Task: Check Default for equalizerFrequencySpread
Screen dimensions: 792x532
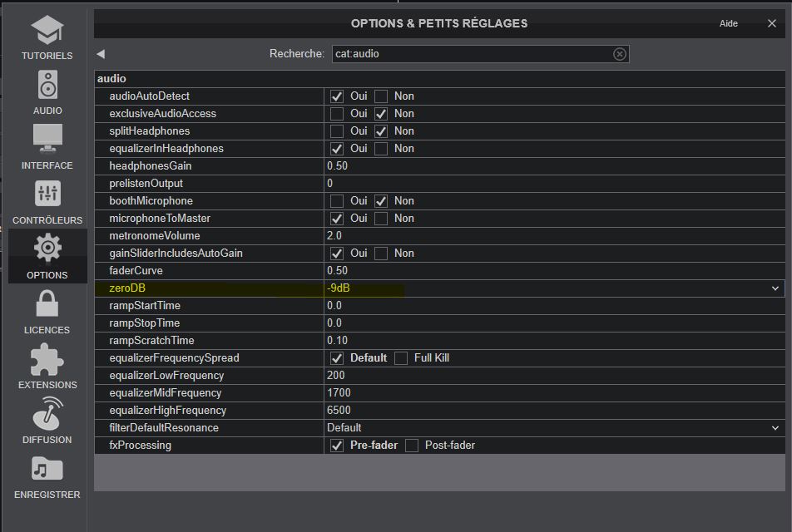Action: (x=337, y=358)
